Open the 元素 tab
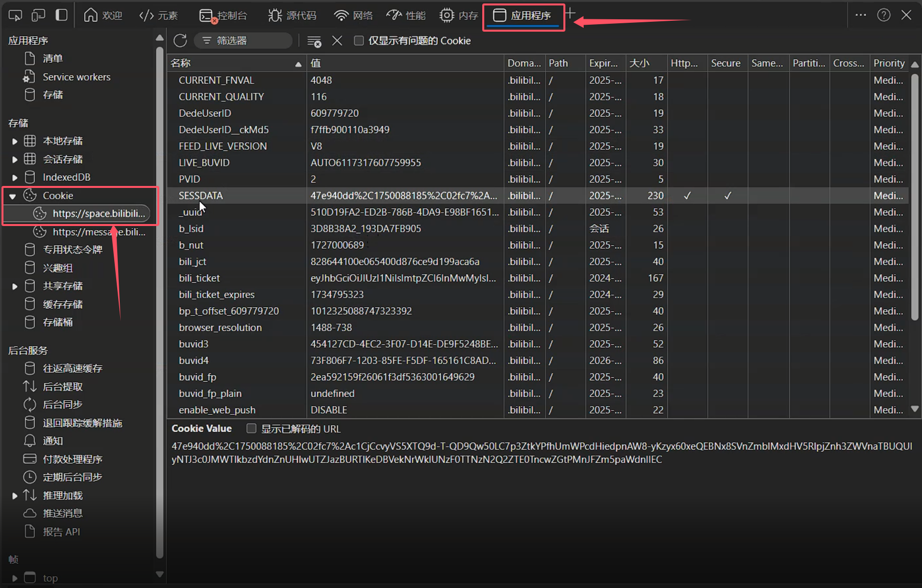 tap(158, 15)
